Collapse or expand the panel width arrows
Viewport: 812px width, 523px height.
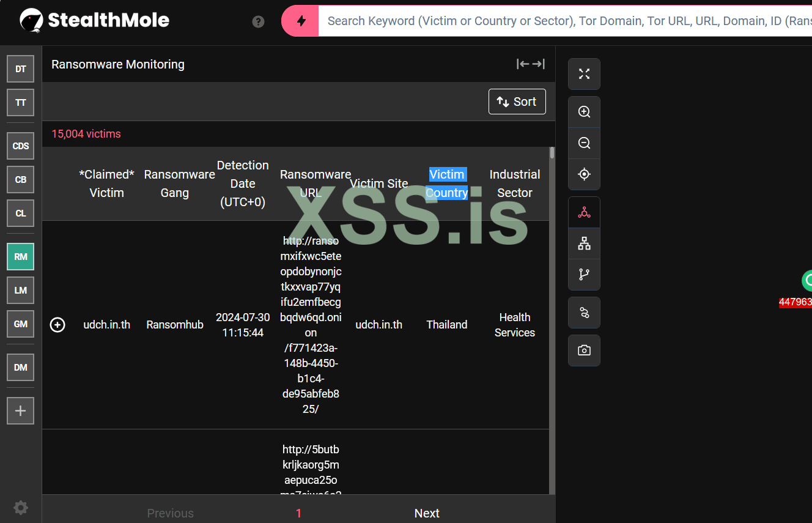click(x=530, y=64)
